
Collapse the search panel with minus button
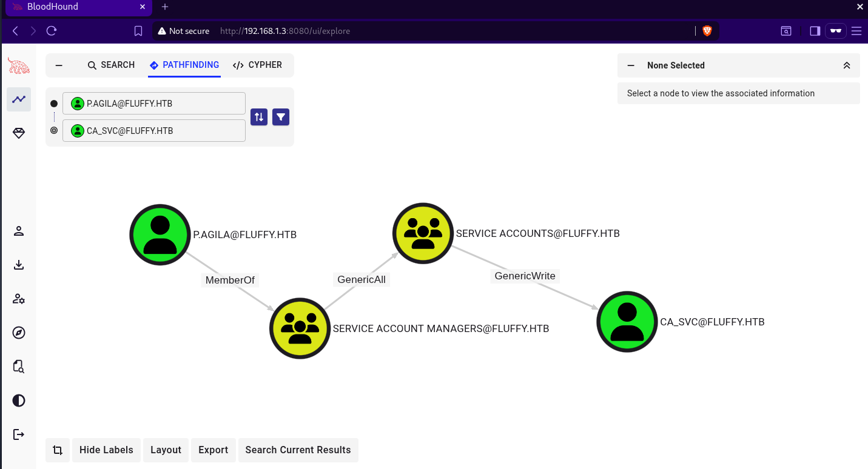[x=59, y=65]
